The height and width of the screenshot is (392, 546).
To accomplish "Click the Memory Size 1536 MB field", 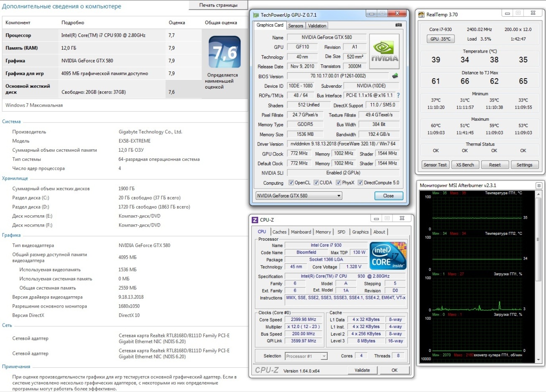I will [x=305, y=134].
